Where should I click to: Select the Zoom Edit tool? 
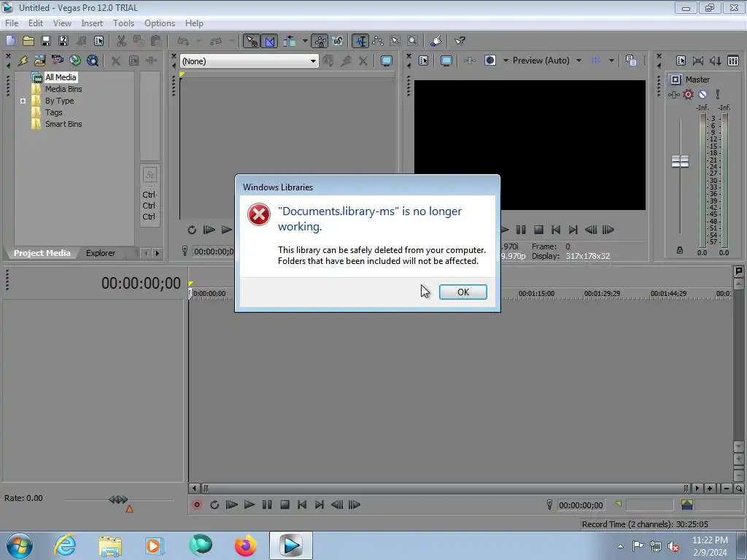tap(413, 42)
